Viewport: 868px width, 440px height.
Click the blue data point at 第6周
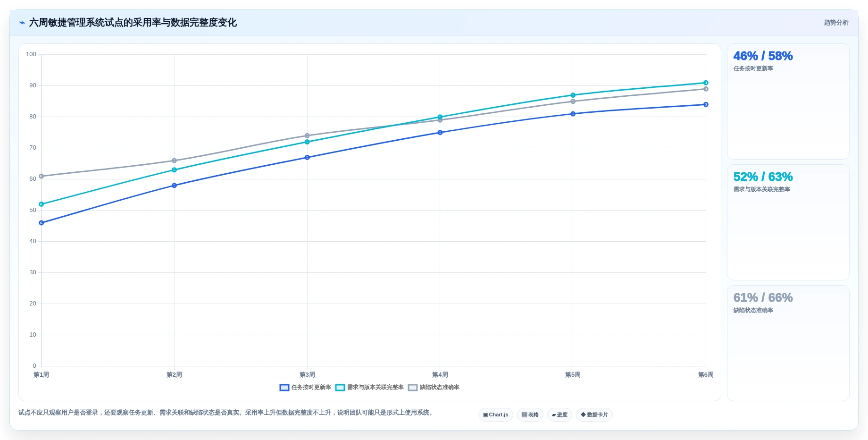pyautogui.click(x=706, y=105)
